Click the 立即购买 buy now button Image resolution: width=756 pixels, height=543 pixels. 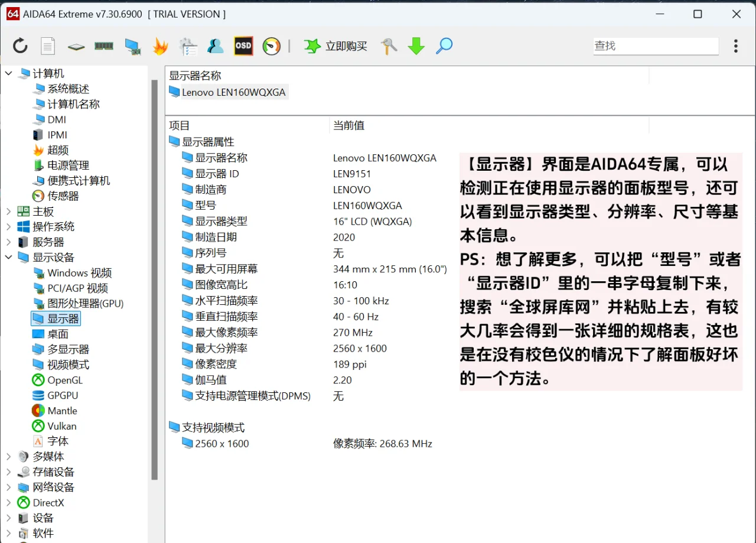coord(335,46)
